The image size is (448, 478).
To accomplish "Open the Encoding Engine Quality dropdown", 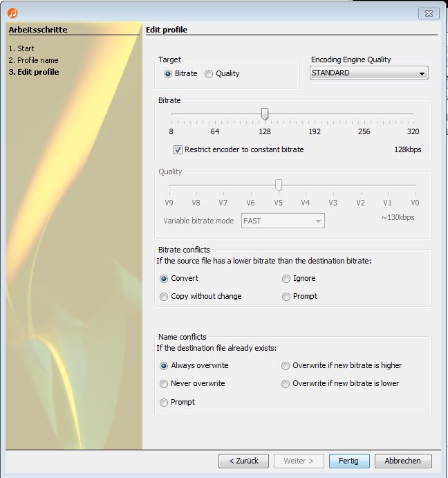I will (x=368, y=73).
